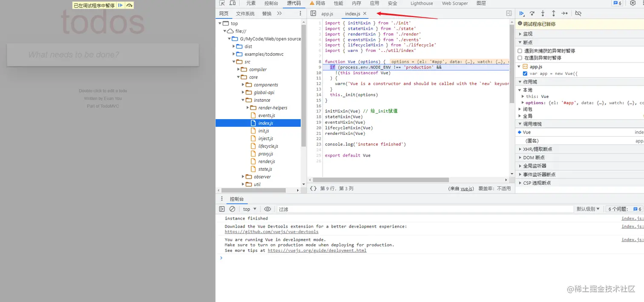The width and height of the screenshot is (644, 302).
Task: Show more navigator tabs chevron
Action: pos(279,14)
